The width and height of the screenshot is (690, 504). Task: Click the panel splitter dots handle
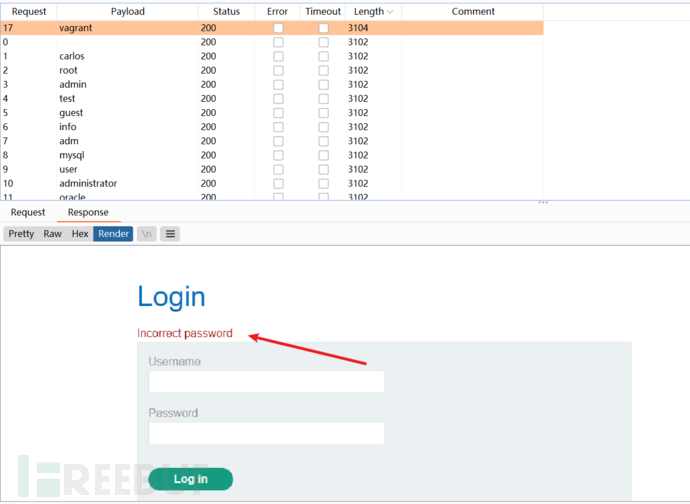(543, 202)
